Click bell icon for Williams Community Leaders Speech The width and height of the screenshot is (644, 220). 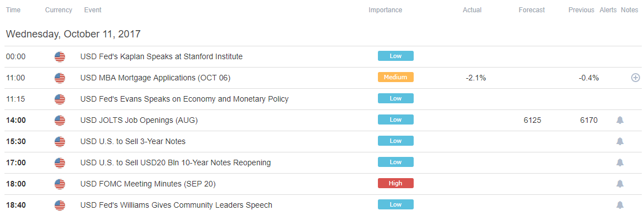pyautogui.click(x=620, y=205)
